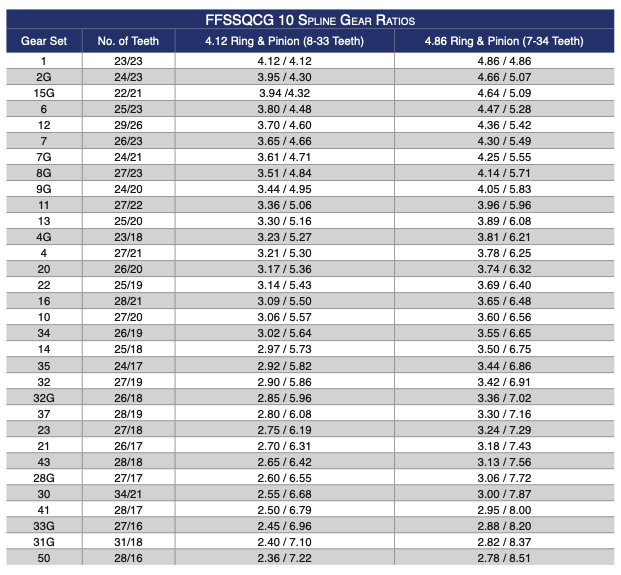Click the FFSSQCG 10 Spline Gear Ratios title
Viewport: 621px width, 575px height.
310,20
